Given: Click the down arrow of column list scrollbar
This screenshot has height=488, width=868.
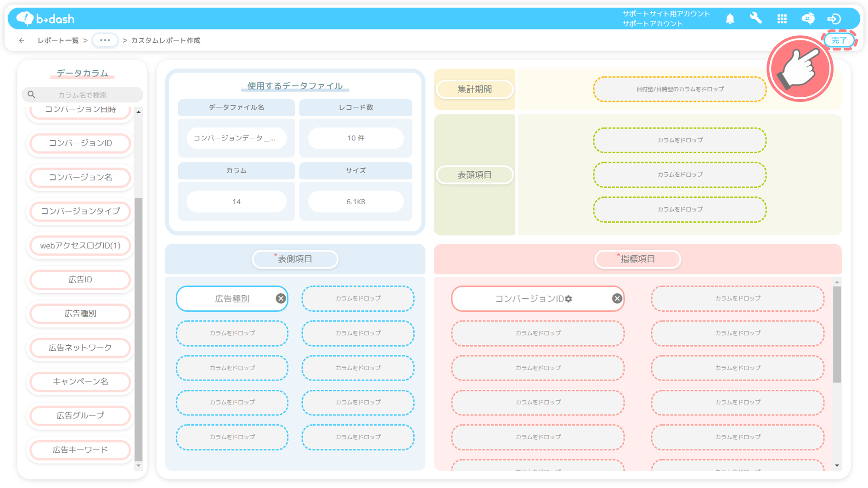Looking at the screenshot, I should coord(138,466).
